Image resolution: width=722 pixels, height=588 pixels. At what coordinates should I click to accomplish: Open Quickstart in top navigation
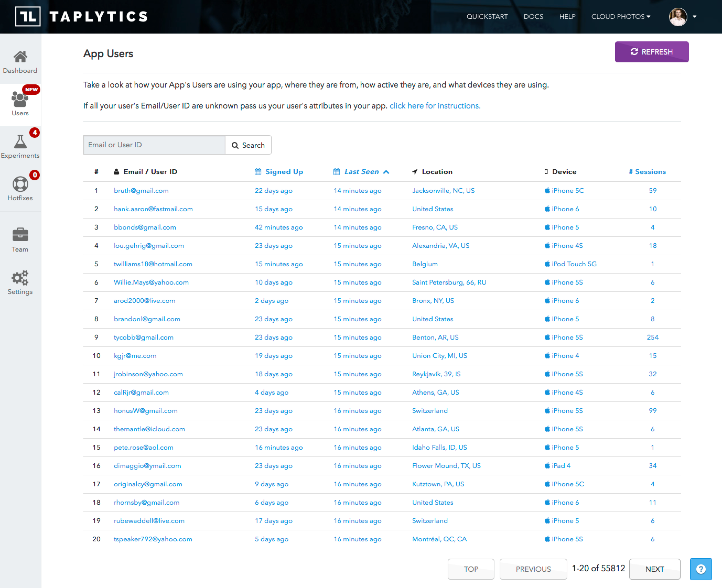[487, 17]
